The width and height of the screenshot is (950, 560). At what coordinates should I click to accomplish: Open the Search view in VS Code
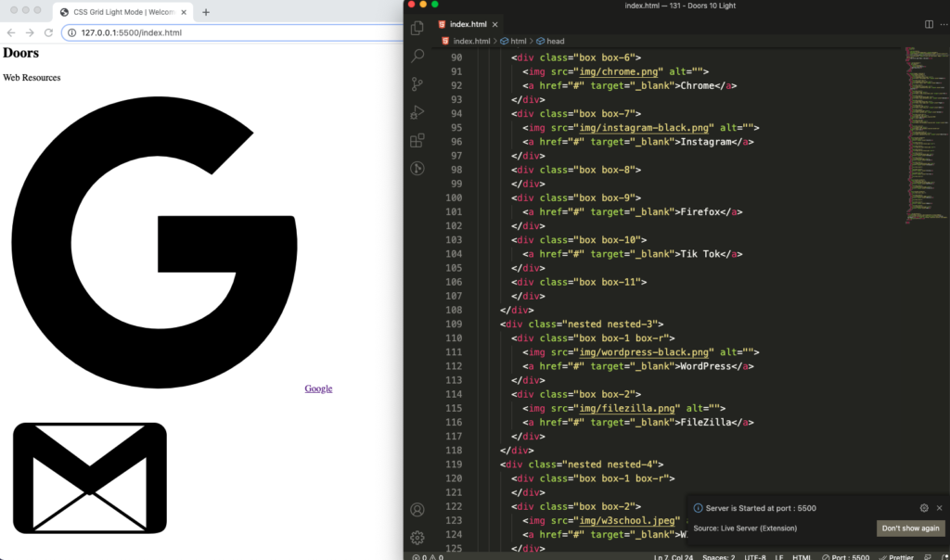click(417, 56)
